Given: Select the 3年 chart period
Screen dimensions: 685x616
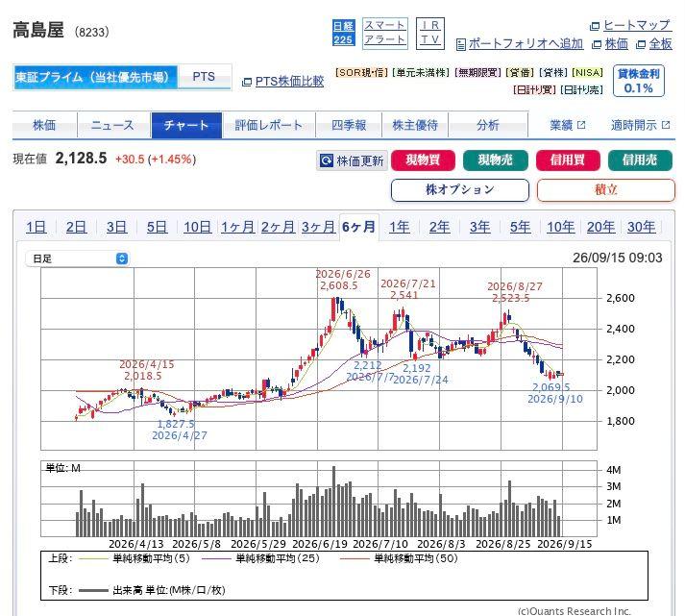Looking at the screenshot, I should tap(480, 227).
